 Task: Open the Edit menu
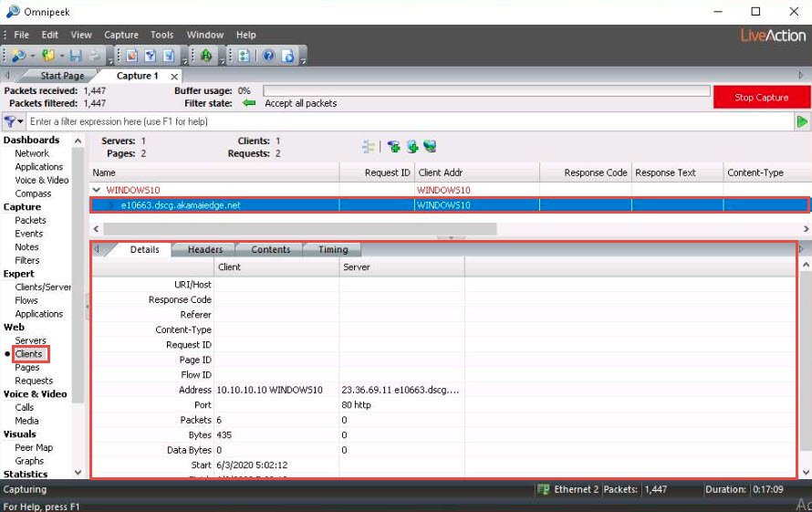49,35
